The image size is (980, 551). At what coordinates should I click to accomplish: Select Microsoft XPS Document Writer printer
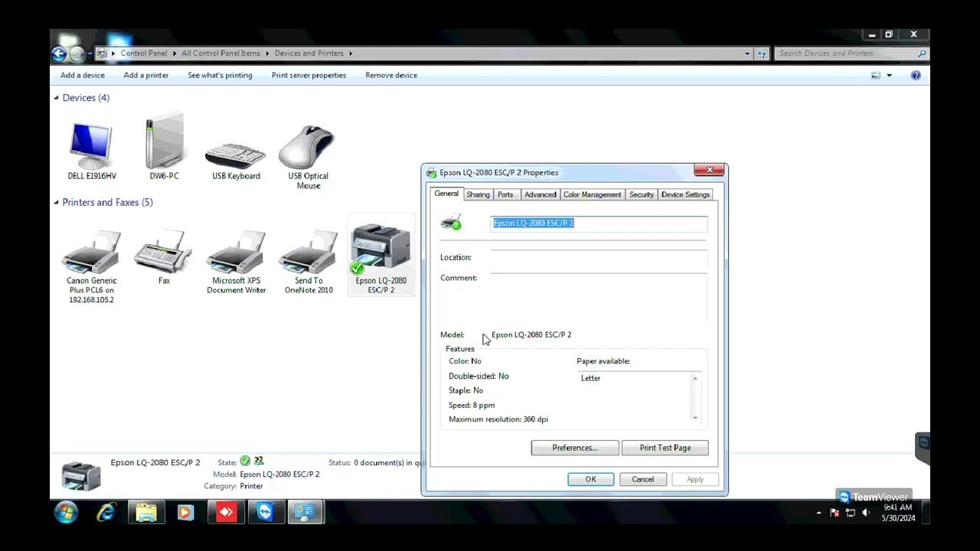[x=236, y=262]
